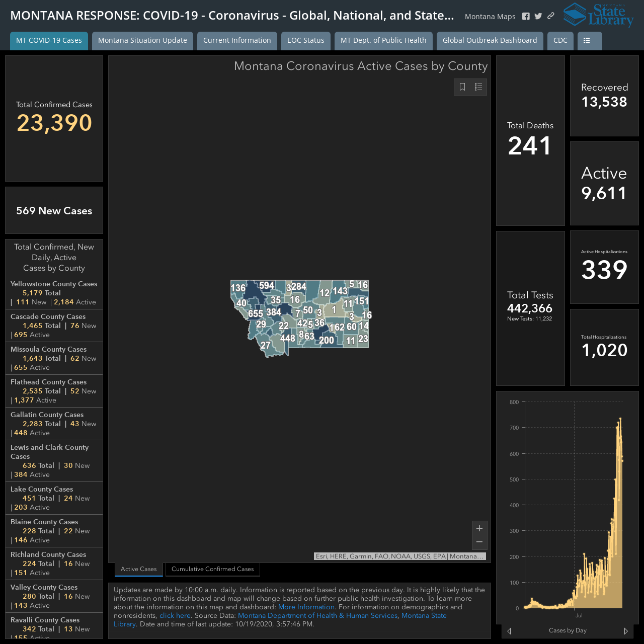Select Yellowstone County Cases list entry
Screen dimensions: 644x644
point(54,293)
